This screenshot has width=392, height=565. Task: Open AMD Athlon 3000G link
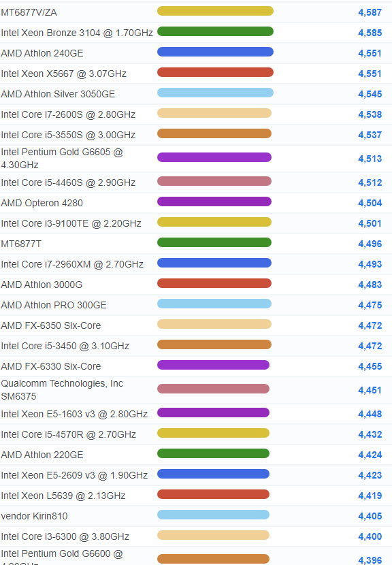coord(42,285)
